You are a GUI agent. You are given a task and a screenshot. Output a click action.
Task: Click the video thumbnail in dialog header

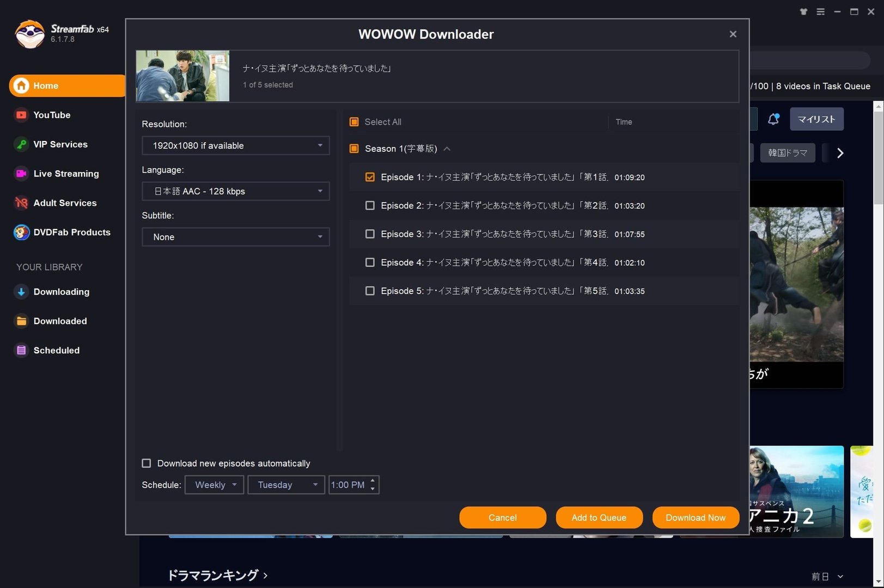(x=182, y=76)
